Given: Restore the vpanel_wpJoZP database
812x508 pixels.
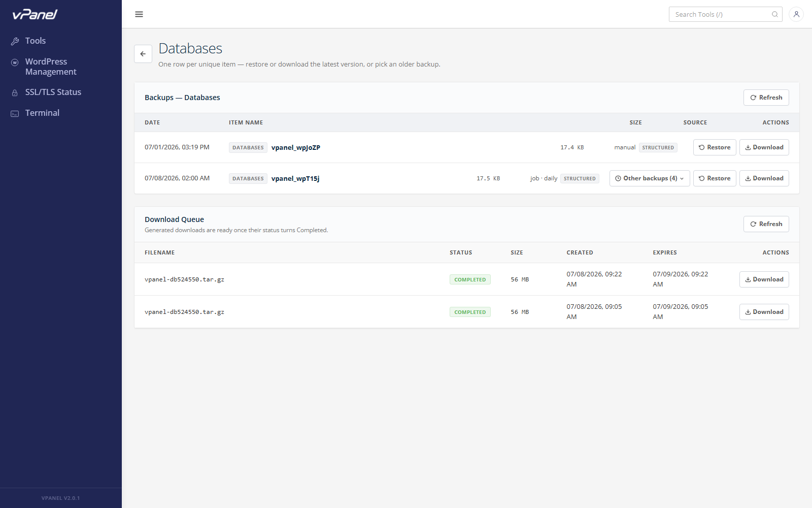Looking at the screenshot, I should point(715,147).
